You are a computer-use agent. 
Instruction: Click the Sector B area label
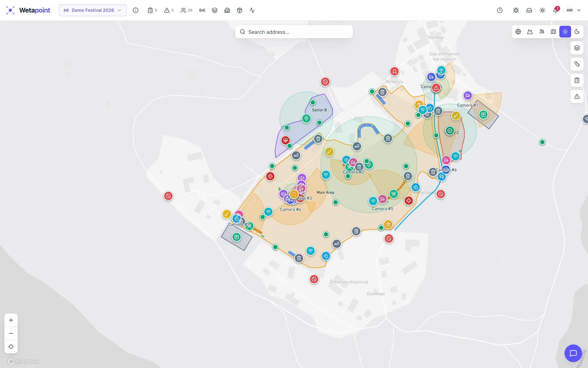tap(319, 110)
